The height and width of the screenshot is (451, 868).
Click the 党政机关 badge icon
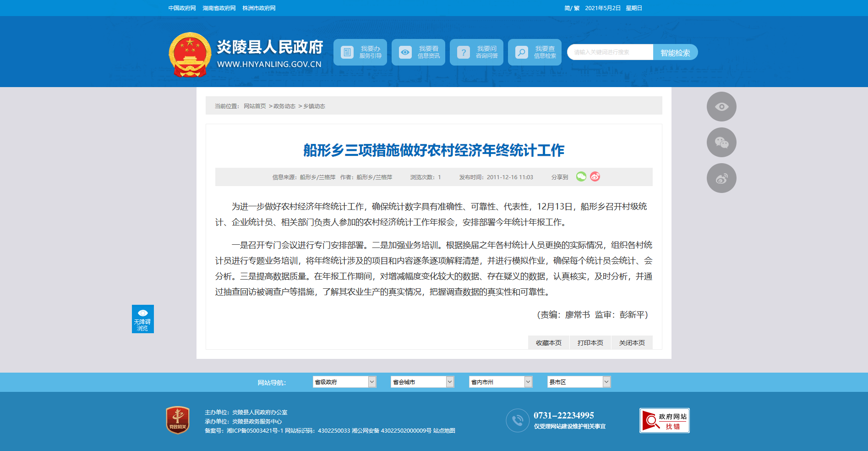(x=178, y=420)
